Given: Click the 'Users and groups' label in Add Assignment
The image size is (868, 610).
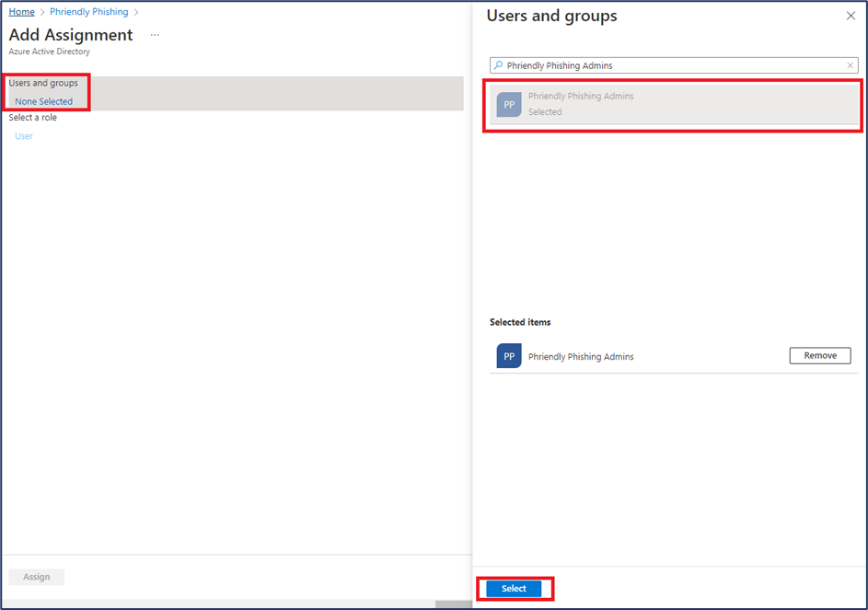Looking at the screenshot, I should coord(43,83).
